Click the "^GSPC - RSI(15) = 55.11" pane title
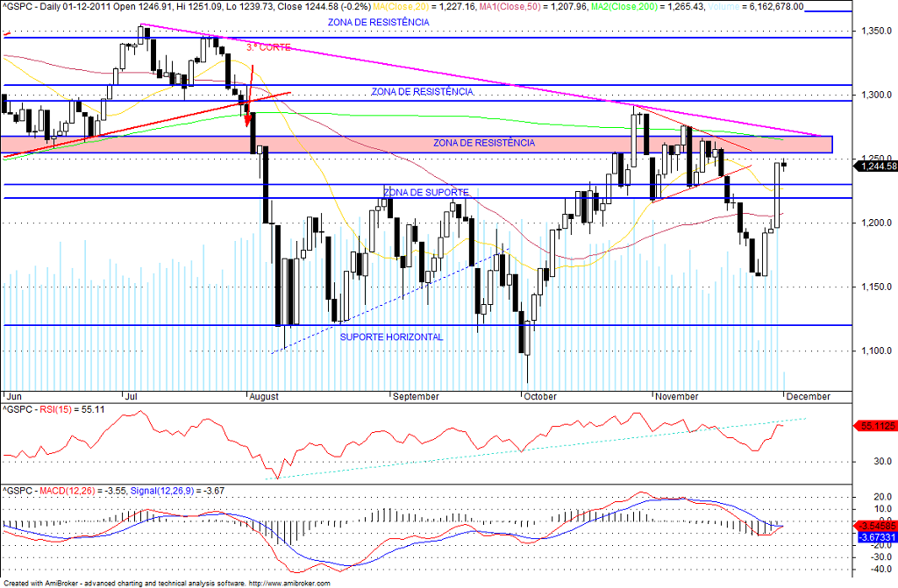 point(53,409)
